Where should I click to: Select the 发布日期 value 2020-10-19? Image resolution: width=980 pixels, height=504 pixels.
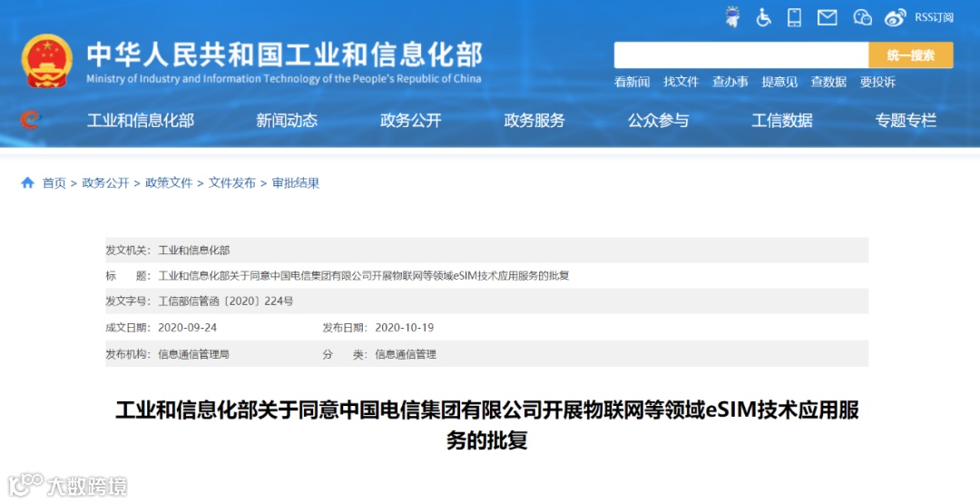click(x=405, y=327)
